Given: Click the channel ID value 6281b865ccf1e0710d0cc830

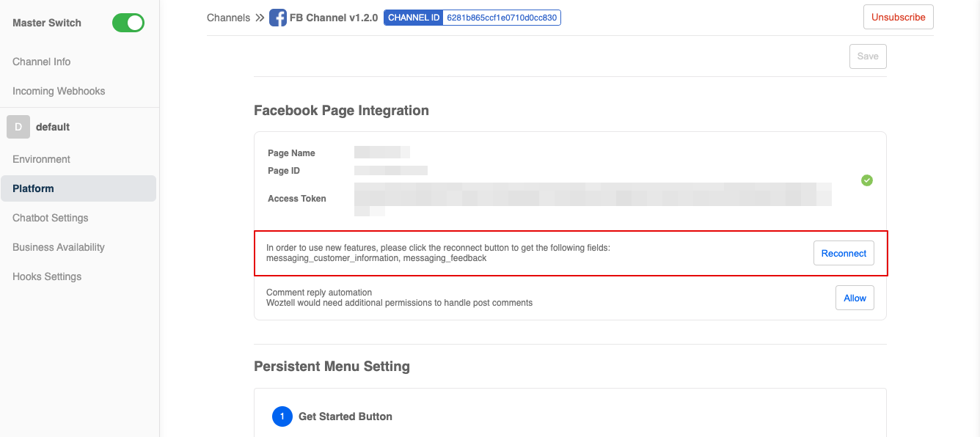Looking at the screenshot, I should (502, 18).
